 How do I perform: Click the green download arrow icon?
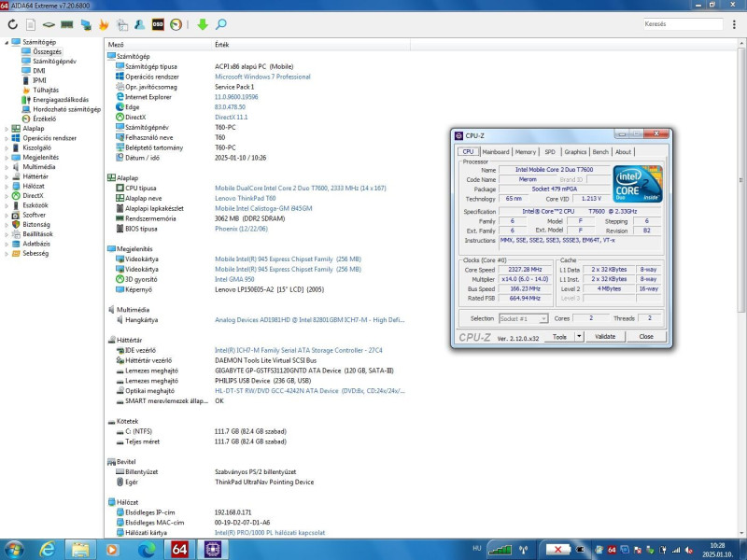(x=203, y=24)
